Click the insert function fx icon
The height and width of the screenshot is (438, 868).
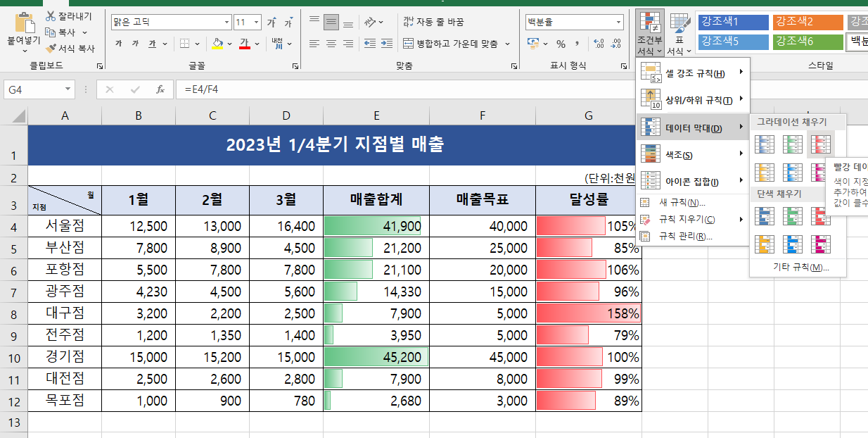[160, 89]
